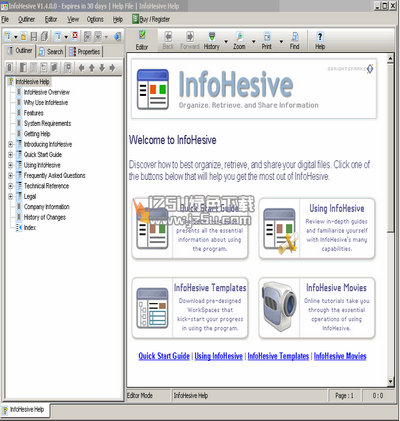Select Company Information in tree
This screenshot has width=400, height=421.
(x=47, y=207)
